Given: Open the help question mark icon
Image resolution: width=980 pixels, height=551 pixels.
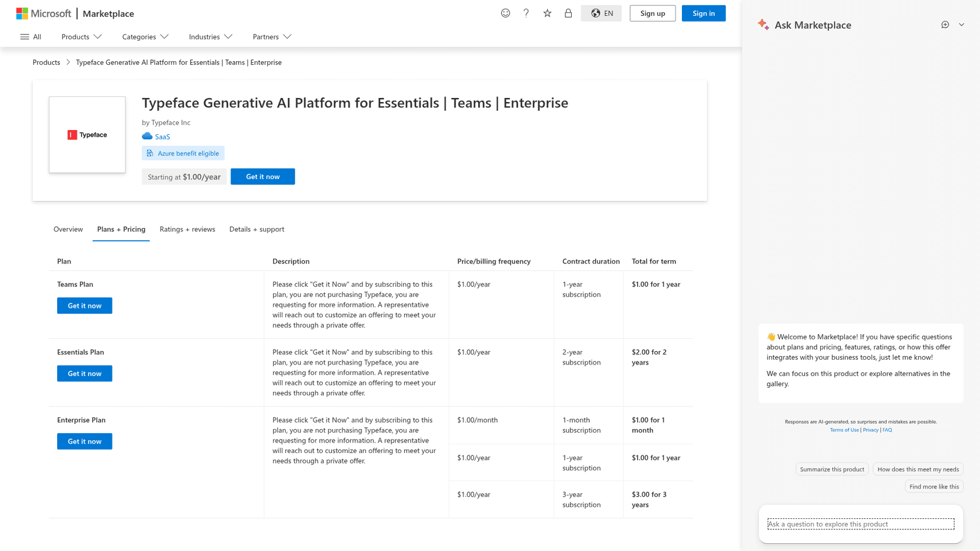Looking at the screenshot, I should point(526,13).
